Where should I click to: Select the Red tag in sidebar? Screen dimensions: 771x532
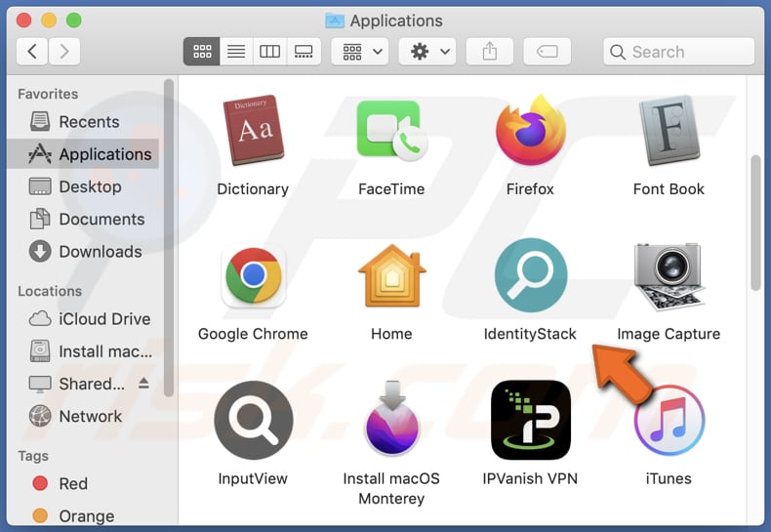pyautogui.click(x=72, y=483)
